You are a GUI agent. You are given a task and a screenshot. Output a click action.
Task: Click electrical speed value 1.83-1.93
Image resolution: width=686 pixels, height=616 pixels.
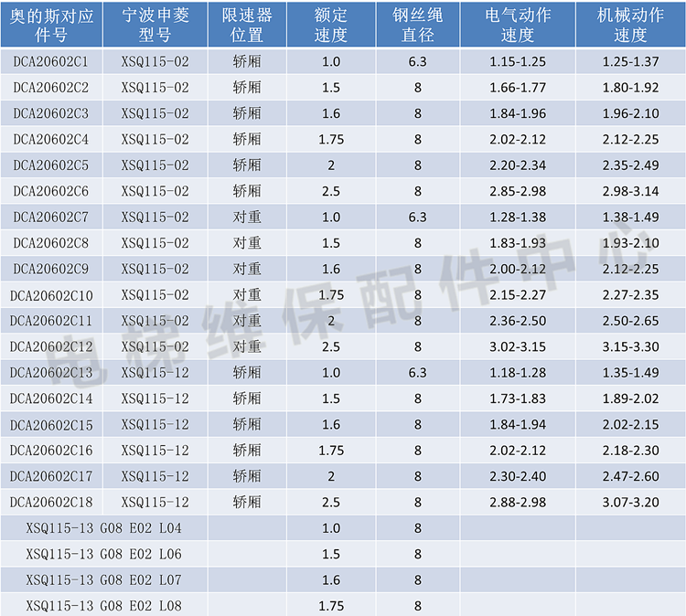coord(518,243)
